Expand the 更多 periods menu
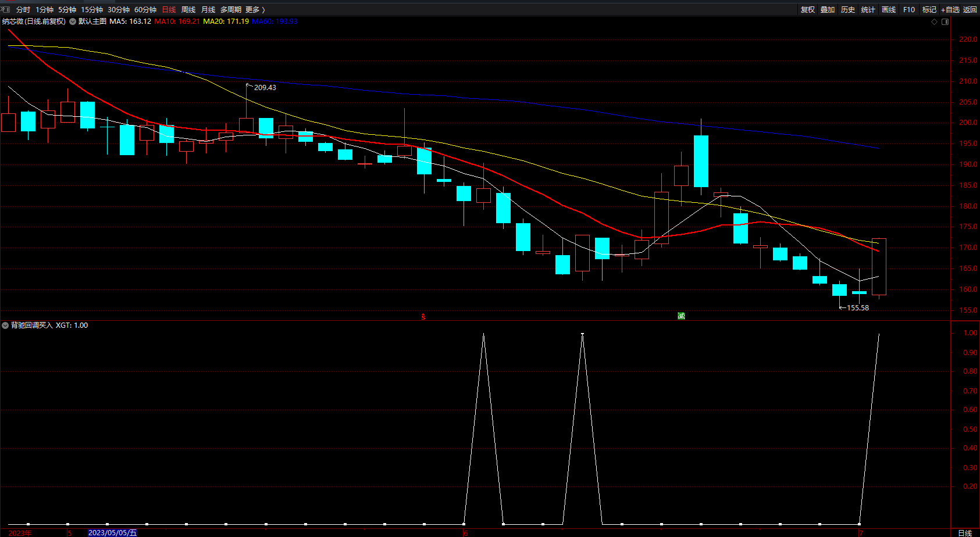This screenshot has height=537, width=980. (x=255, y=10)
